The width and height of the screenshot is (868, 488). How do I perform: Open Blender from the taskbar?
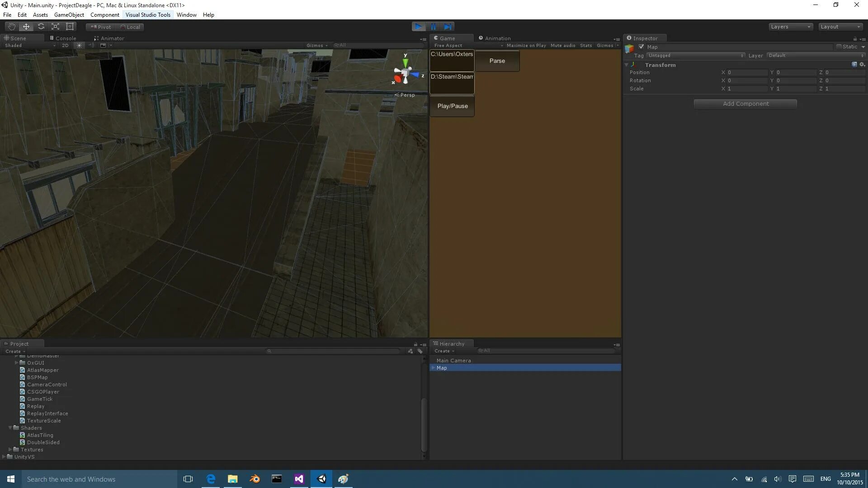coord(255,479)
